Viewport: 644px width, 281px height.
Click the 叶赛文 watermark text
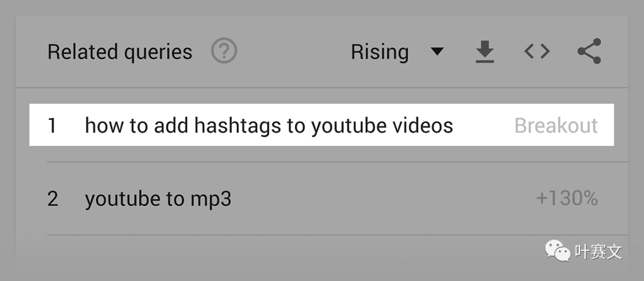point(599,251)
